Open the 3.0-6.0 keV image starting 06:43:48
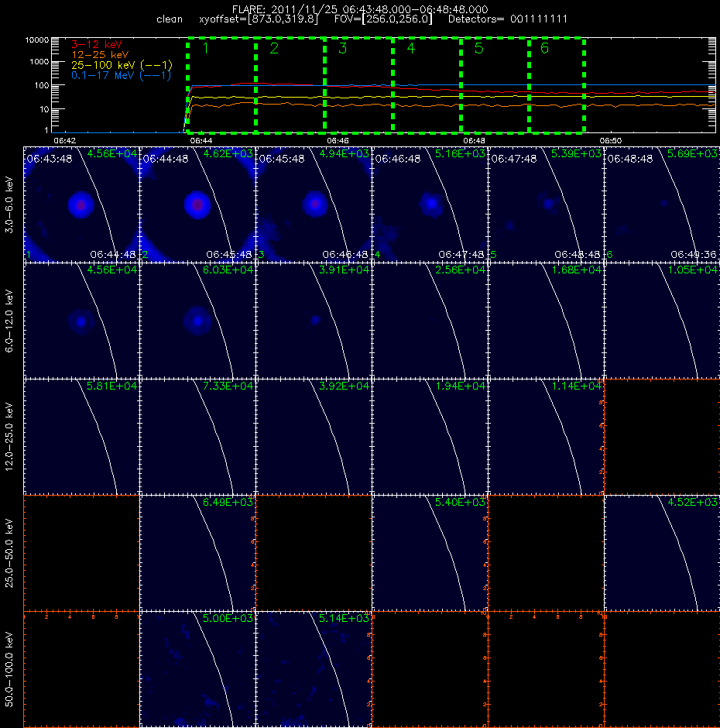720x728 pixels. pos(82,204)
